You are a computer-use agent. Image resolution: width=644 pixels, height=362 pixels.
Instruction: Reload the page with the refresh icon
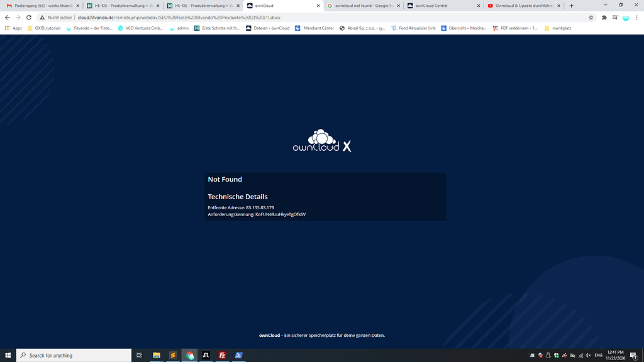pyautogui.click(x=29, y=18)
